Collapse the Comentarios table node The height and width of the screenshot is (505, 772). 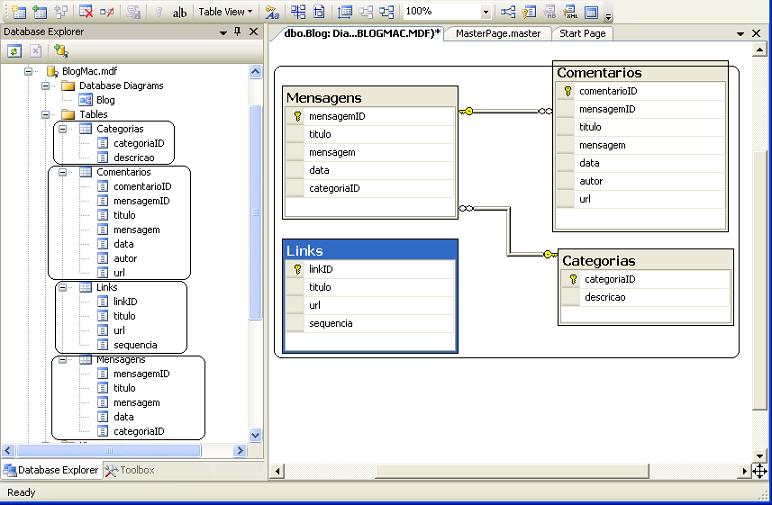pos(62,172)
